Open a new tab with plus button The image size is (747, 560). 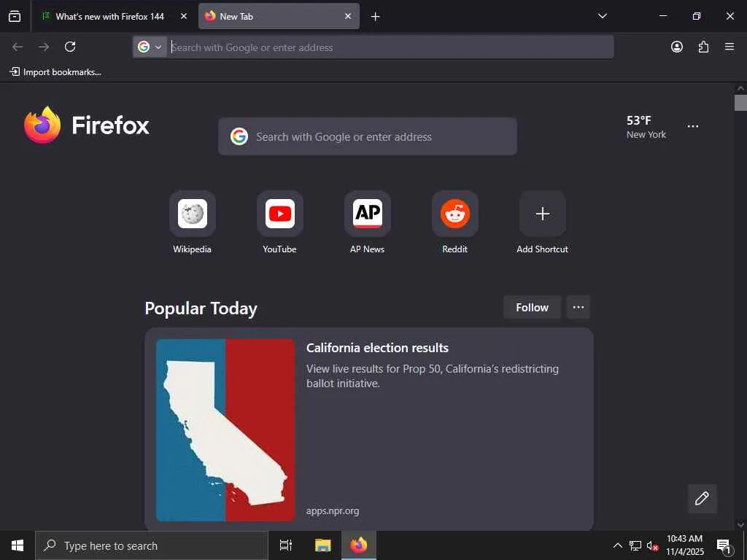376,17
